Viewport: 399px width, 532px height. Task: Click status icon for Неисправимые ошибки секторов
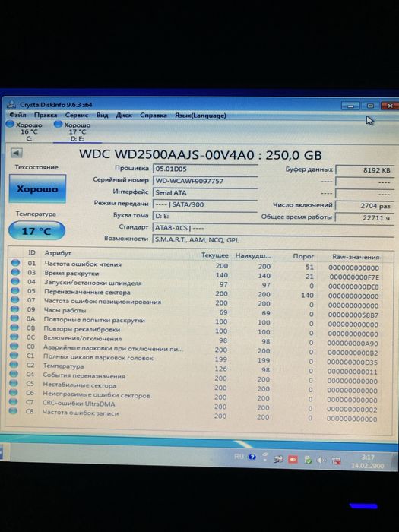[13, 392]
